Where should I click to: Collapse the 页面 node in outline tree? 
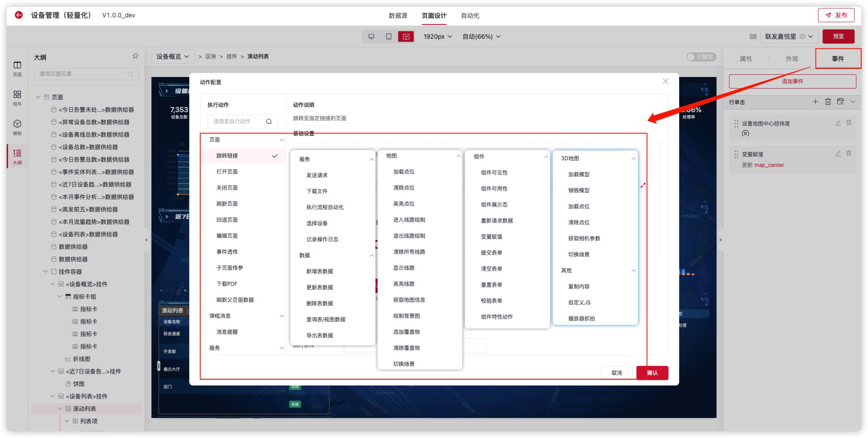(x=38, y=97)
